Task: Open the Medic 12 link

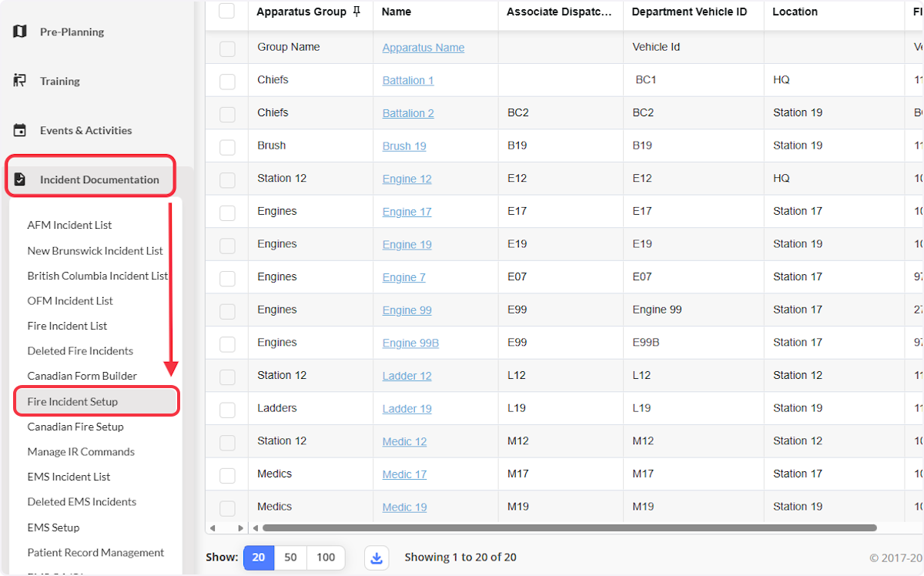Action: click(404, 442)
